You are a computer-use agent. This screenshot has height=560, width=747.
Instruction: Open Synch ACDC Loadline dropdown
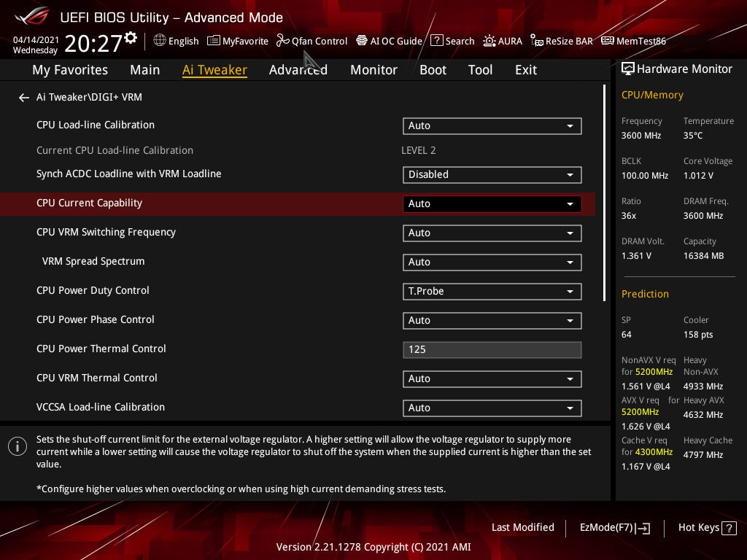click(492, 175)
